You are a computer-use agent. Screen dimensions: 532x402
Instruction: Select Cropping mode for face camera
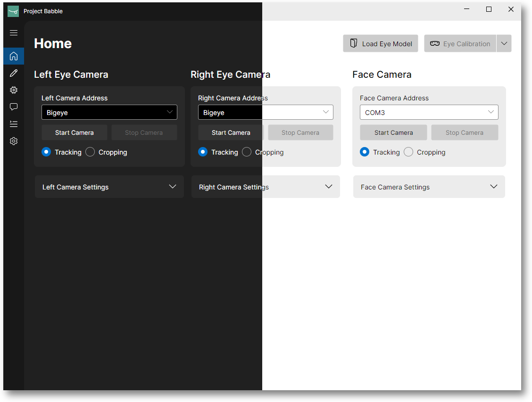tap(424, 152)
